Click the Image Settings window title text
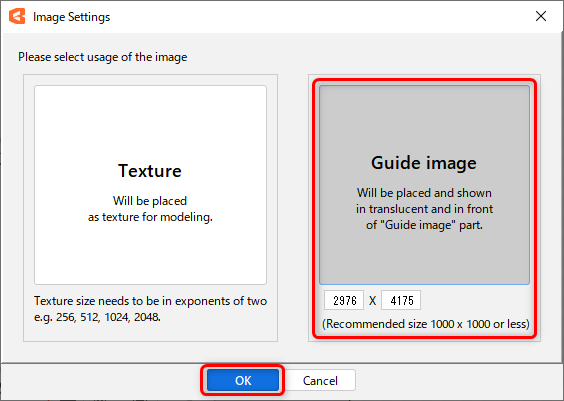564x401 pixels. pos(72,17)
